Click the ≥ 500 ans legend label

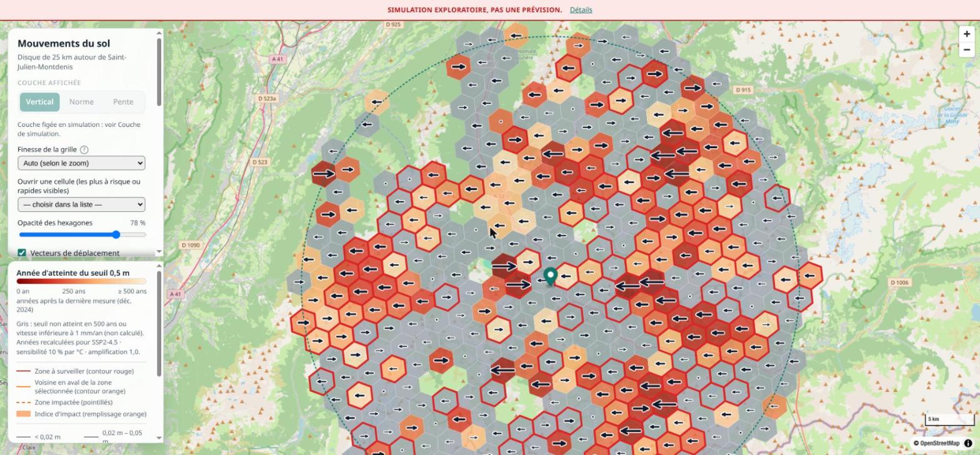point(132,291)
